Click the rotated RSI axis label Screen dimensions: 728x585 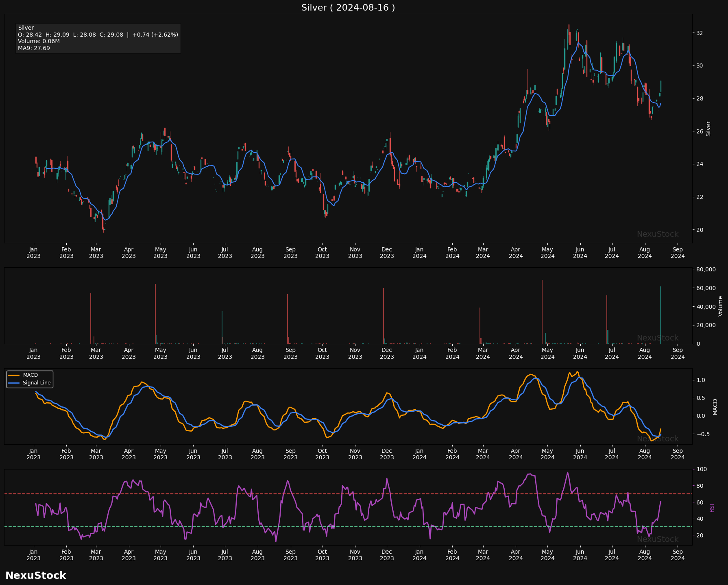[x=712, y=508]
